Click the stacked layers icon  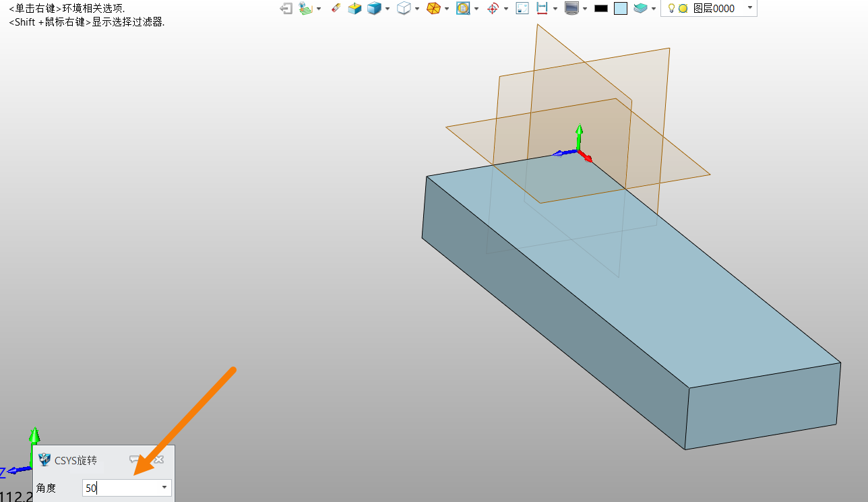pos(640,9)
